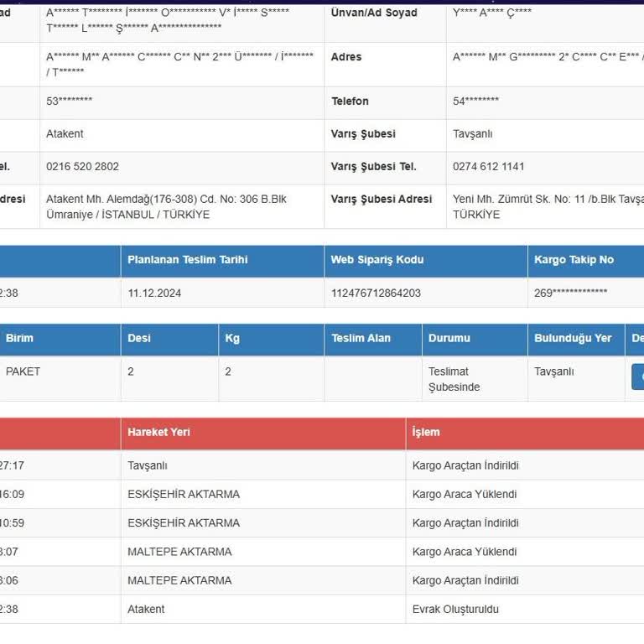
Task: Click the Atakent branch phone 0216 520 2802
Action: (x=82, y=166)
